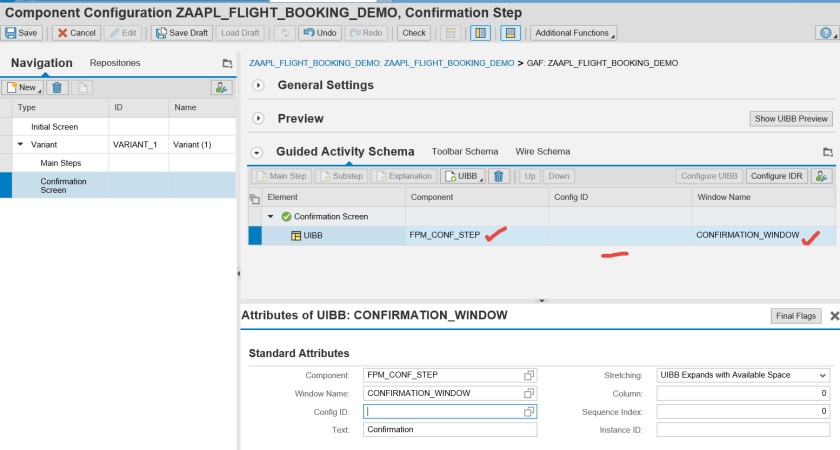Screen dimensions: 840x450
Task: Open value help for Config ID field
Action: pos(529,411)
